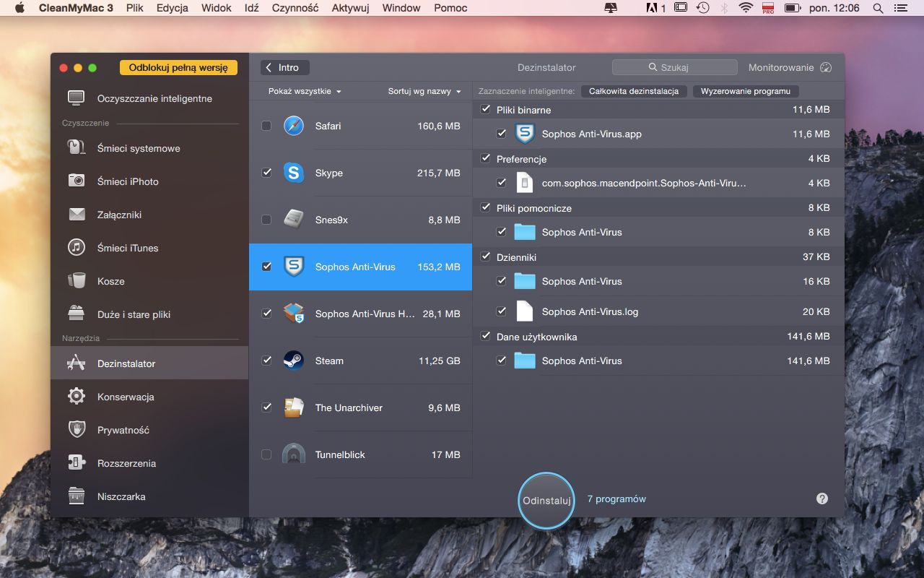
Task: Open the Widok menu
Action: [x=217, y=8]
